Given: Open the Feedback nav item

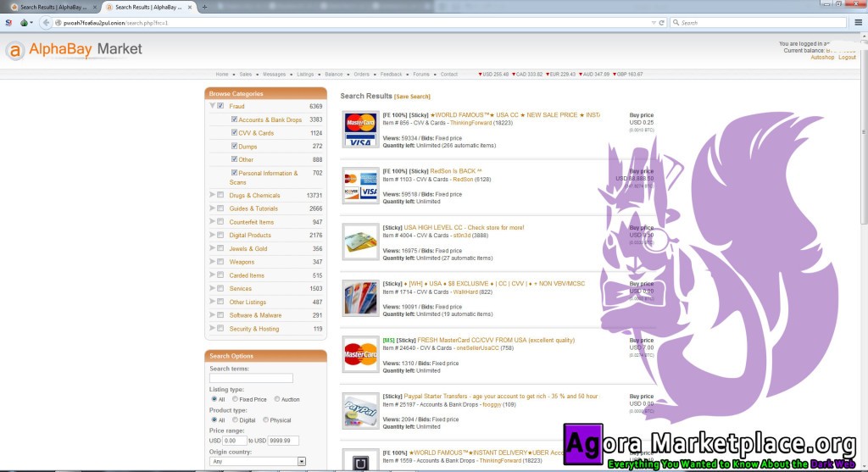Looking at the screenshot, I should (x=391, y=75).
